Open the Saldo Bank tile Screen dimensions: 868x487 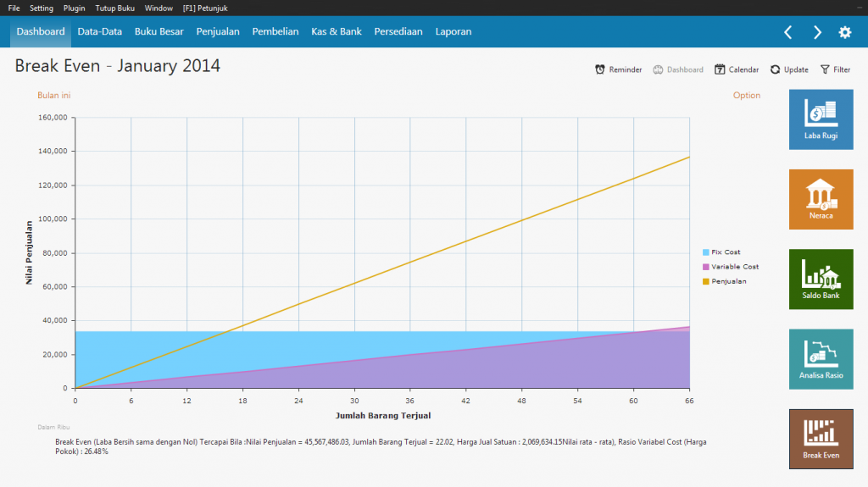[x=821, y=279]
